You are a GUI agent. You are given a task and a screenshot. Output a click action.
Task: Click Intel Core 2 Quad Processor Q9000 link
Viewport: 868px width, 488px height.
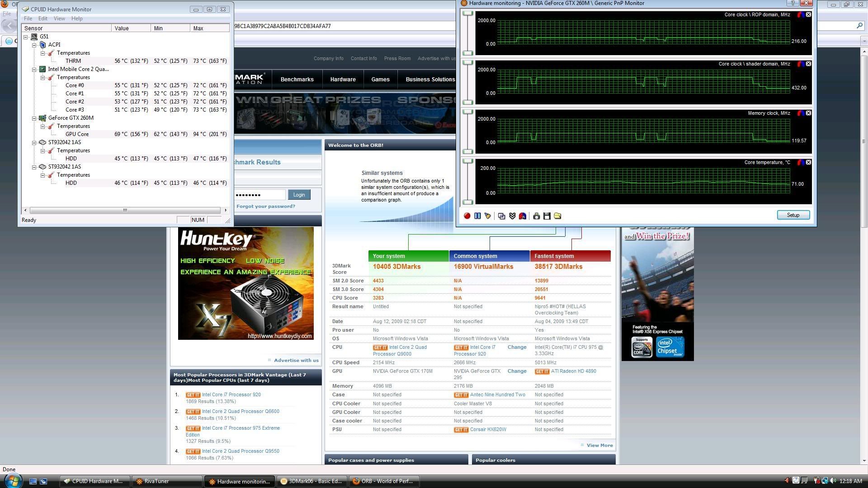tap(400, 351)
